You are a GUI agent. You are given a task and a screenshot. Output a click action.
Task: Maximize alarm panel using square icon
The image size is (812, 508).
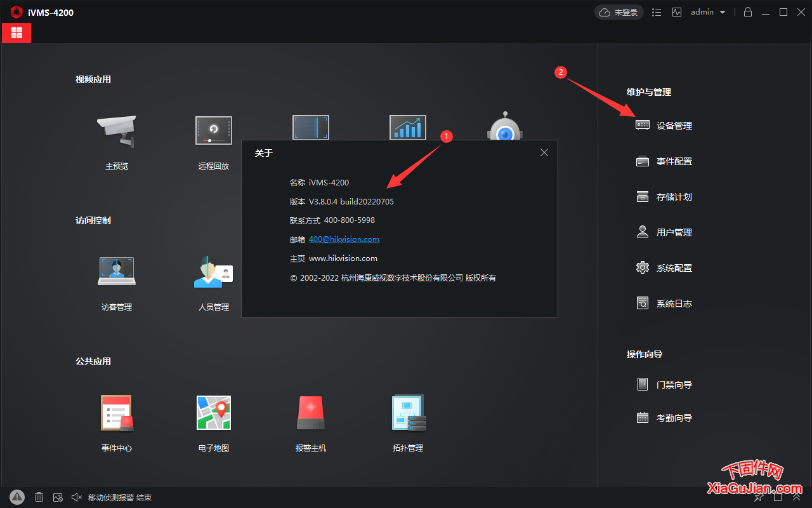778,497
